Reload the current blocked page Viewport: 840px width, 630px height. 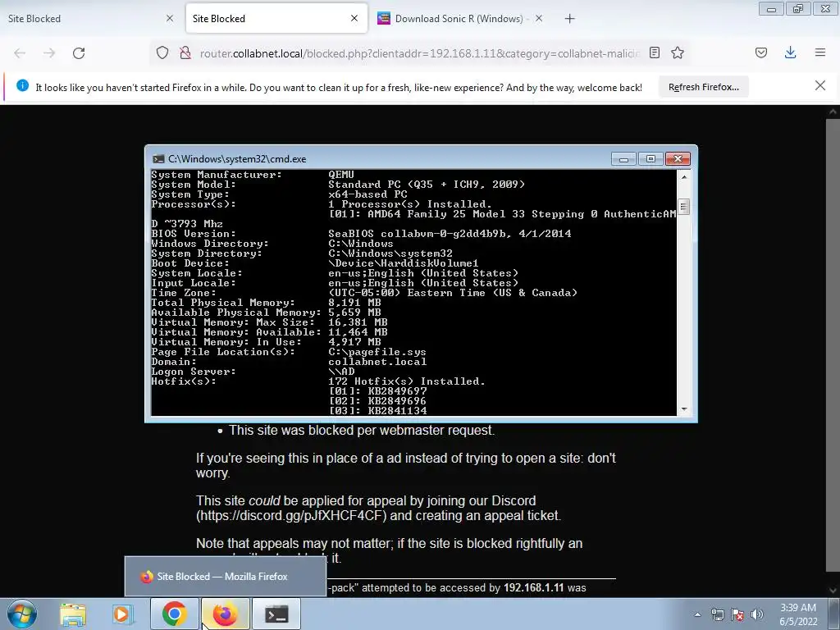[79, 53]
